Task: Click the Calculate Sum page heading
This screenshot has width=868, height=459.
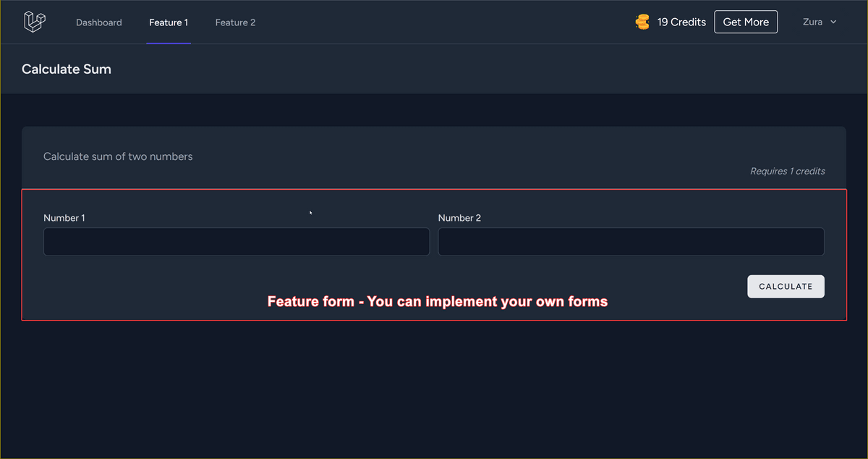Action: pyautogui.click(x=67, y=70)
